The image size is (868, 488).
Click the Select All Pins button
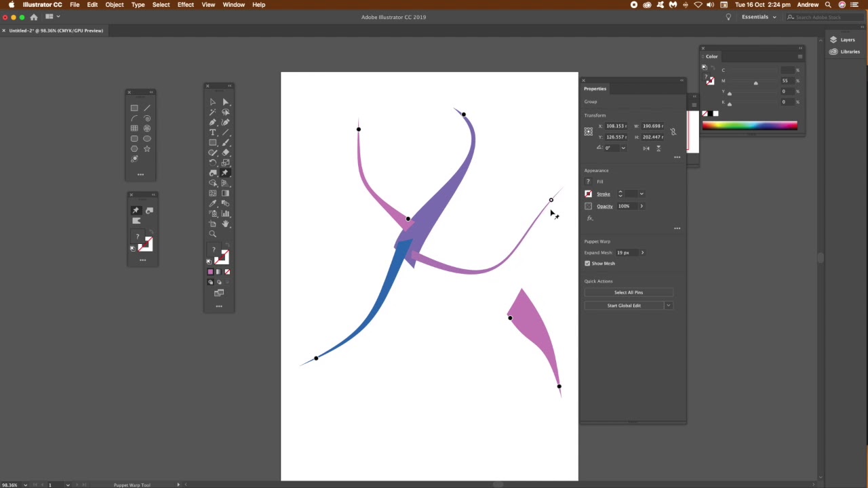[628, 293]
